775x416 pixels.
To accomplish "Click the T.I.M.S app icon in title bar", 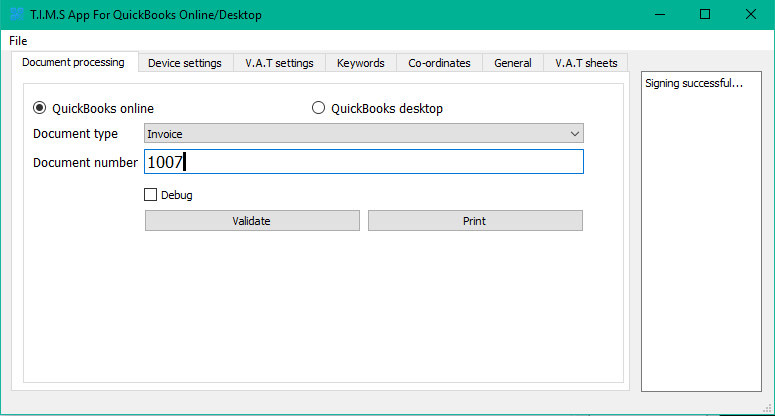I will (x=17, y=14).
